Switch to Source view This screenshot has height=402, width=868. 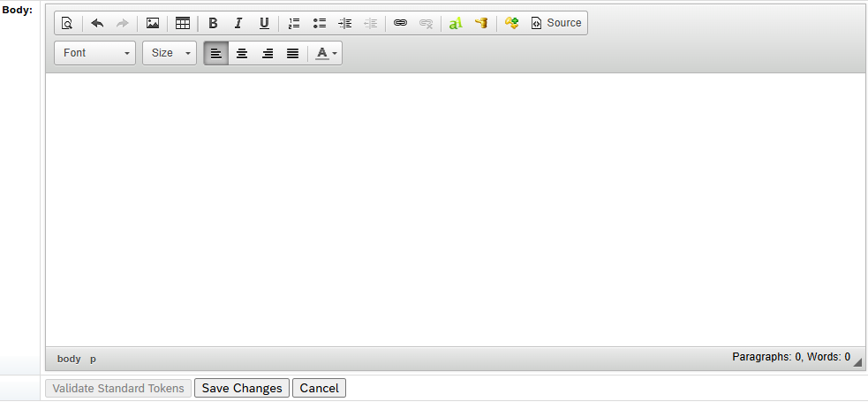click(x=555, y=23)
